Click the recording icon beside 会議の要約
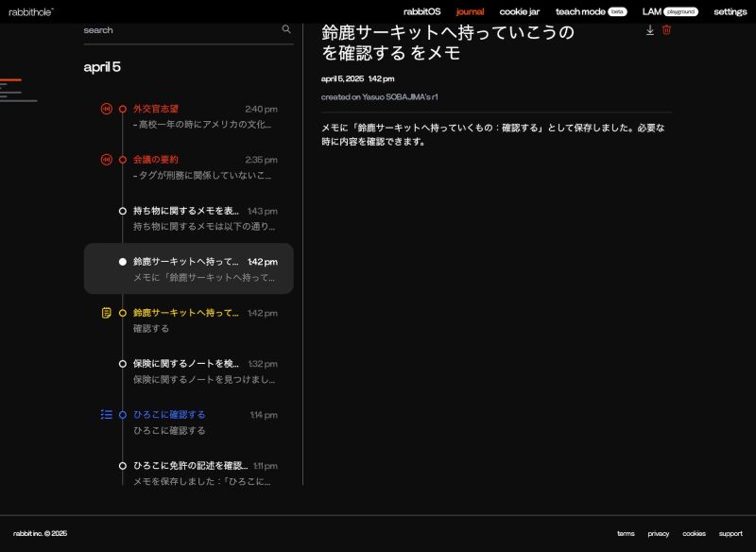 pos(106,160)
